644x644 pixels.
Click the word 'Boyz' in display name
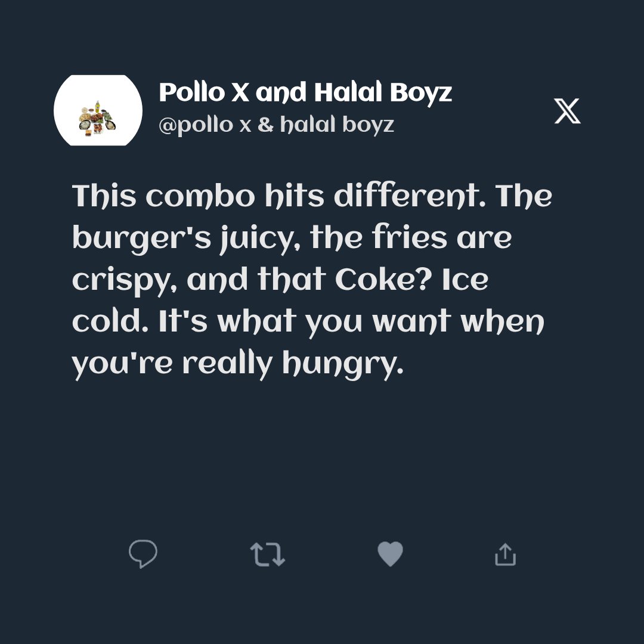(420, 93)
